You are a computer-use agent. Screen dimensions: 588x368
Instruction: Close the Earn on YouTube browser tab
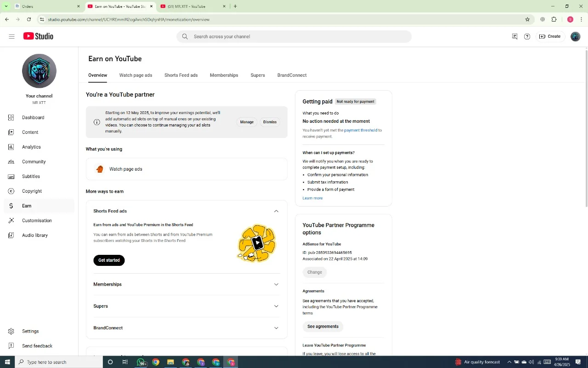tap(151, 6)
